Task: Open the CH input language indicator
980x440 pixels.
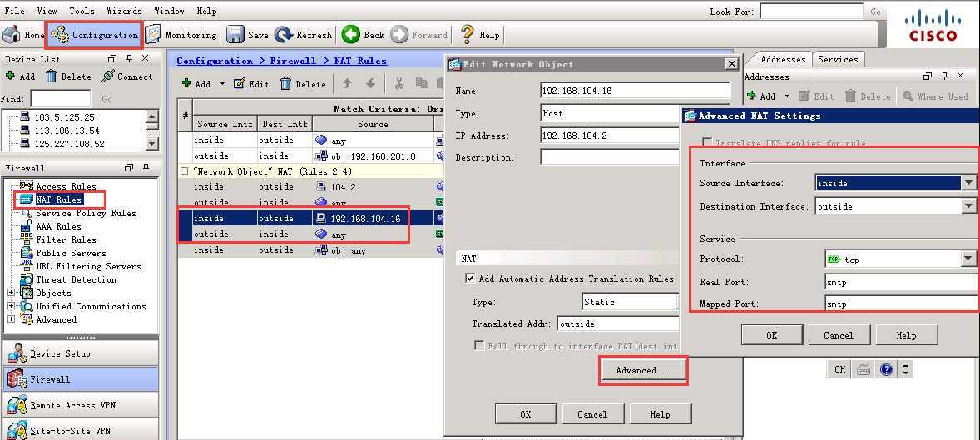Action: pos(839,369)
